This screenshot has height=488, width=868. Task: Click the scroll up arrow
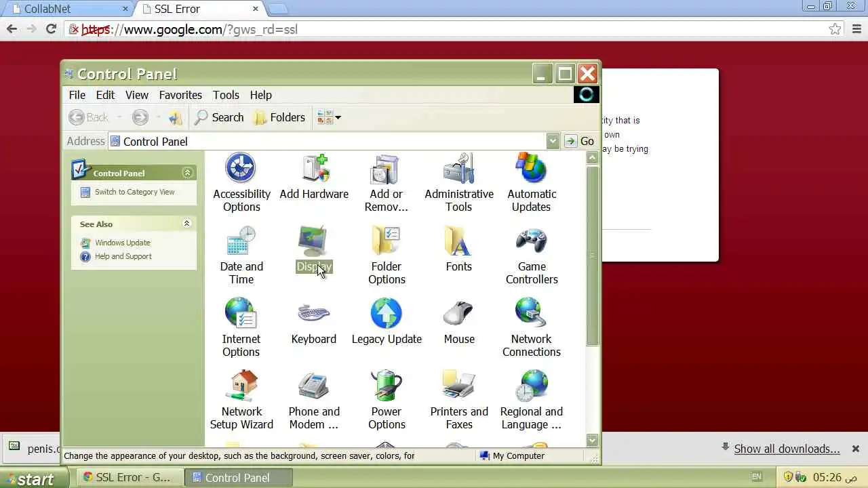click(592, 157)
